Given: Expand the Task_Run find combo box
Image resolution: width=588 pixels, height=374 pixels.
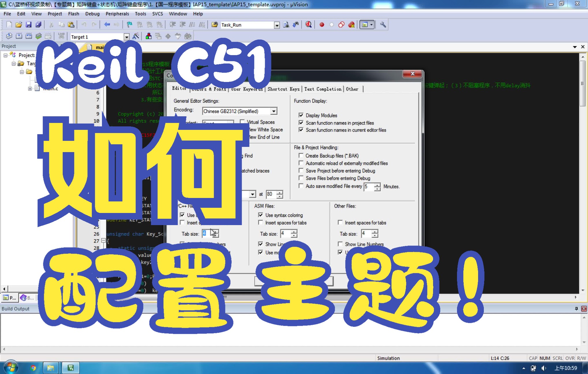Looking at the screenshot, I should tap(277, 25).
